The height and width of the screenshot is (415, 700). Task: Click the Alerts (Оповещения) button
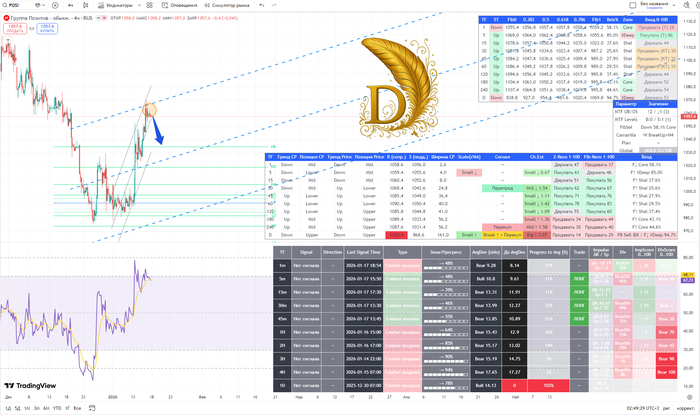180,5
